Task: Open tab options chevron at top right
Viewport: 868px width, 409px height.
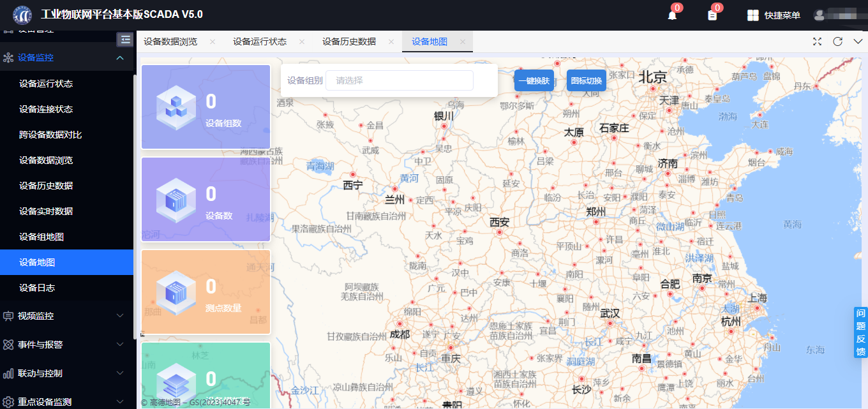Action: pos(858,41)
